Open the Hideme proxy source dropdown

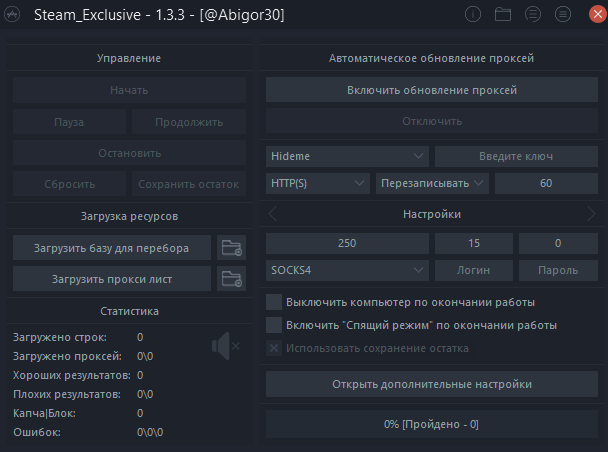[347, 156]
